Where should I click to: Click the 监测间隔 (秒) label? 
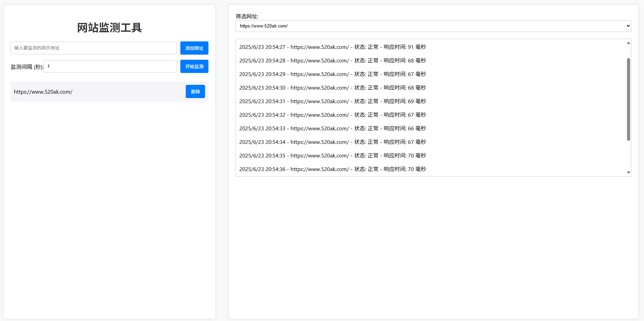pyautogui.click(x=27, y=67)
